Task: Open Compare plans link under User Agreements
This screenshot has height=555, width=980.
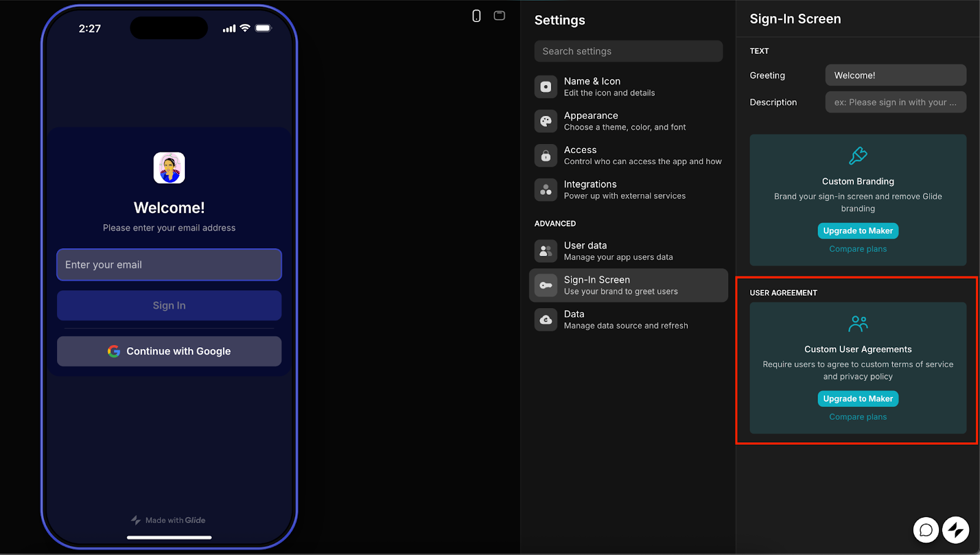Action: click(858, 417)
